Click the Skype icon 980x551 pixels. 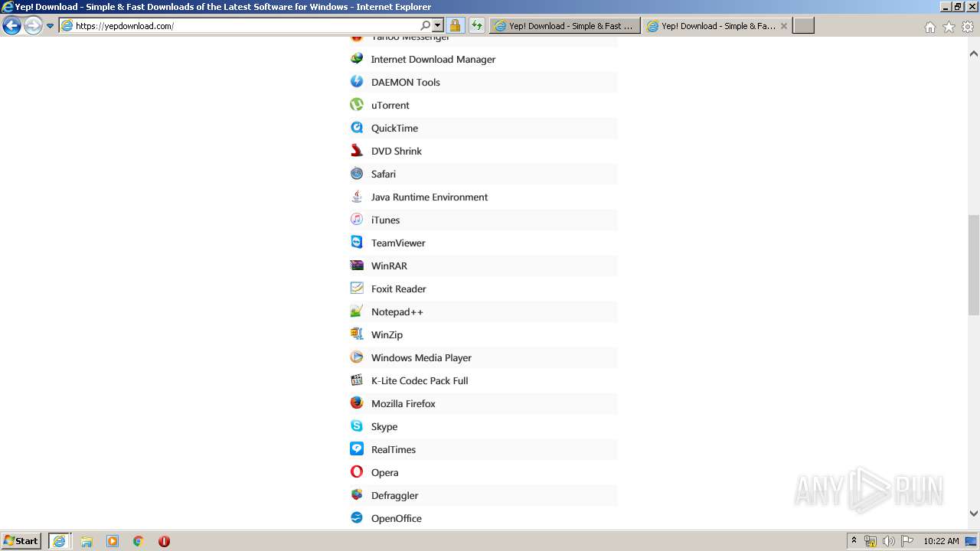[357, 426]
